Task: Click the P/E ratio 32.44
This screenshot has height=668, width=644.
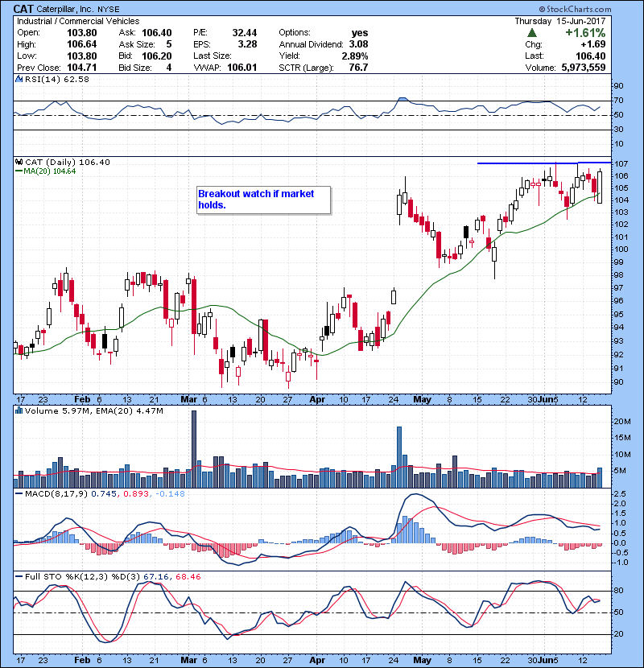Action: point(245,33)
